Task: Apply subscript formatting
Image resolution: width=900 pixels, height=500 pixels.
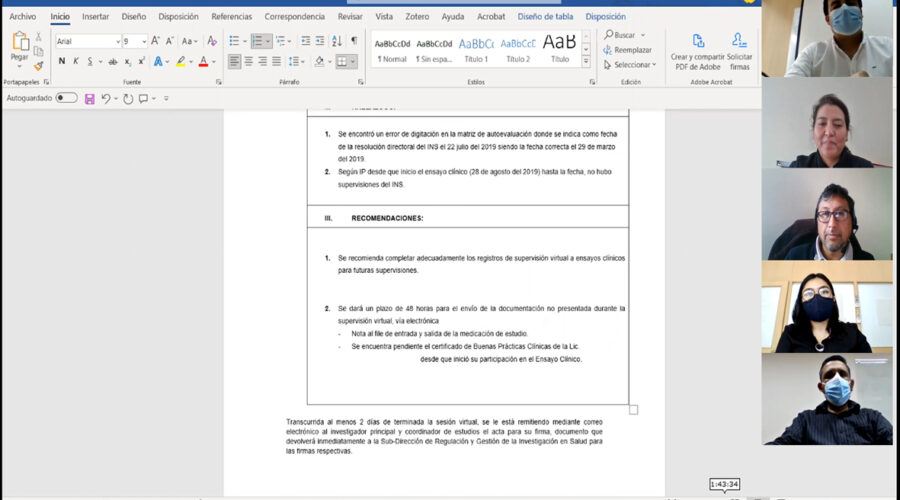Action: tap(127, 61)
